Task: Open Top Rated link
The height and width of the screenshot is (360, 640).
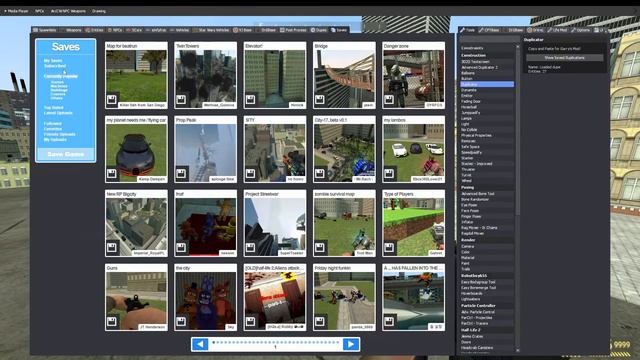Action: tap(53, 108)
